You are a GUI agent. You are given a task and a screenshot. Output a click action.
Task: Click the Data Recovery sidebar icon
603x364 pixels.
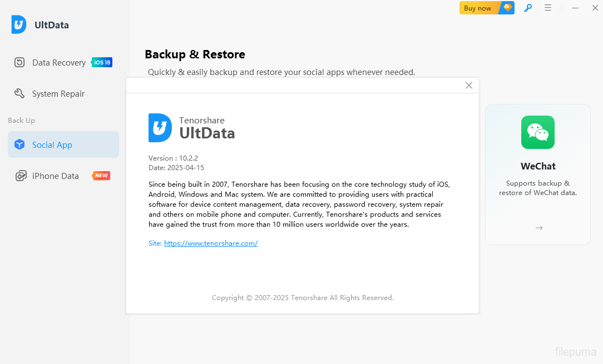pos(19,62)
